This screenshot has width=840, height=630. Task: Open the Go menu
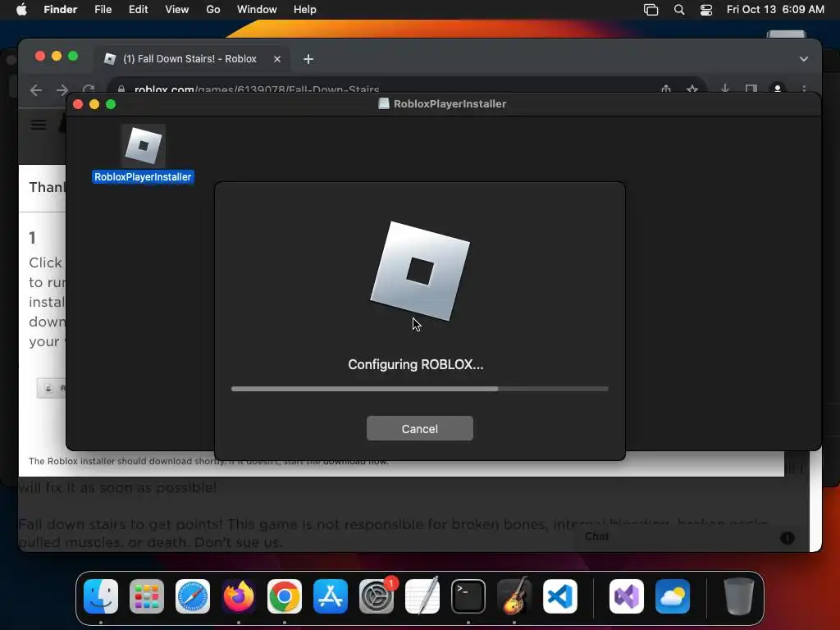point(213,10)
